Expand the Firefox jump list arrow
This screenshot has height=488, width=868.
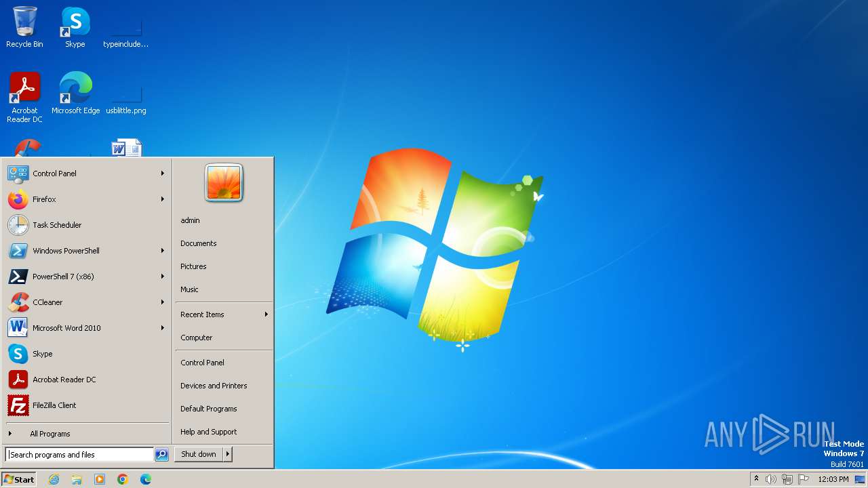[x=163, y=199]
